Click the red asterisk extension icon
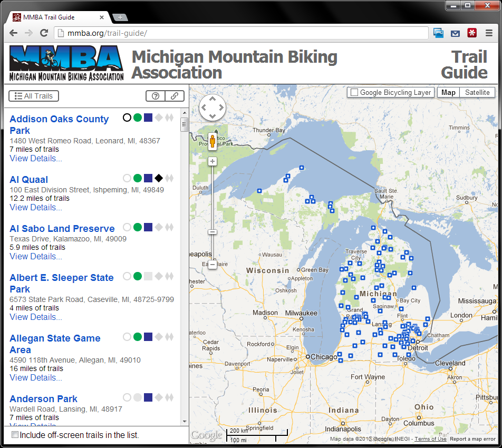502x448 pixels. tap(471, 33)
